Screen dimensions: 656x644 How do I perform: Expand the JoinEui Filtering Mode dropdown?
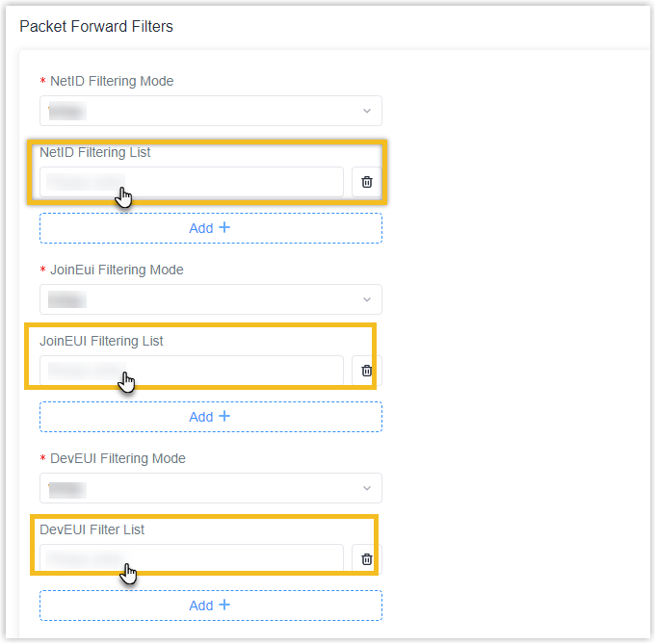pos(211,299)
